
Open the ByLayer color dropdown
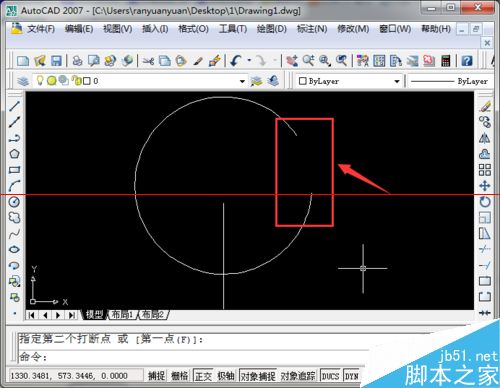(397, 81)
